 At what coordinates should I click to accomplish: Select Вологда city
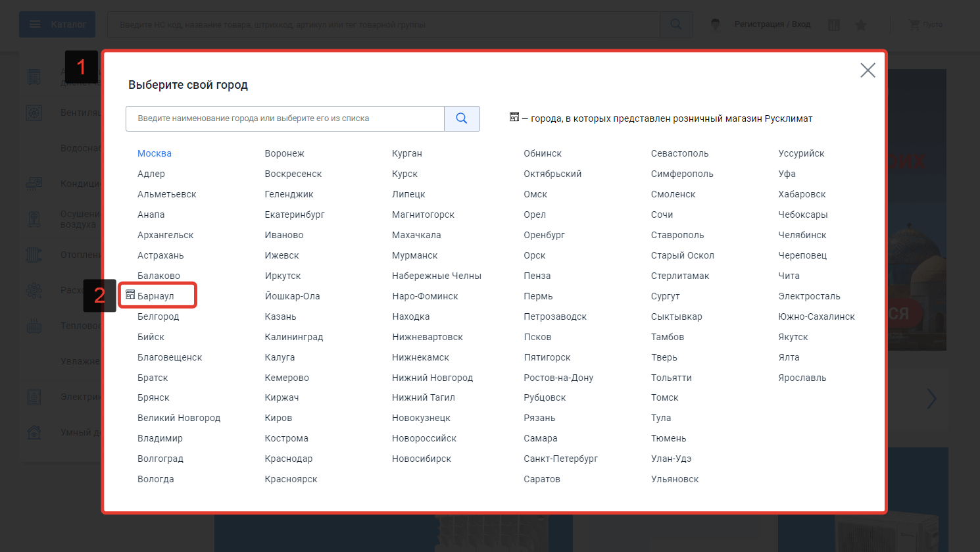(156, 479)
